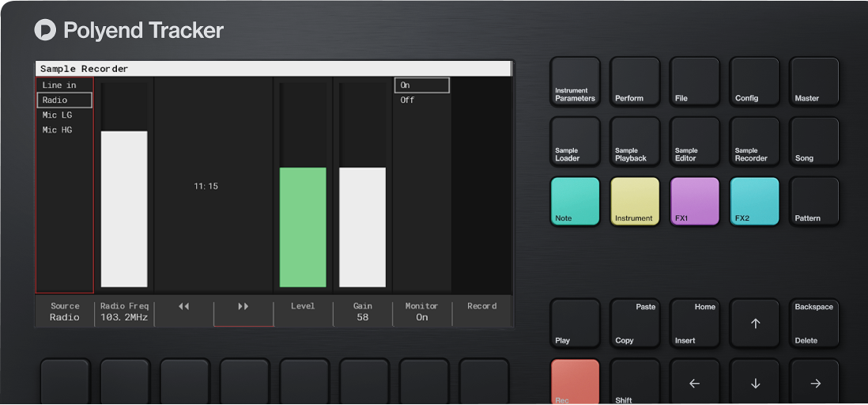
Task: Select the Radio Freq 103.2MHz cell
Action: (124, 312)
